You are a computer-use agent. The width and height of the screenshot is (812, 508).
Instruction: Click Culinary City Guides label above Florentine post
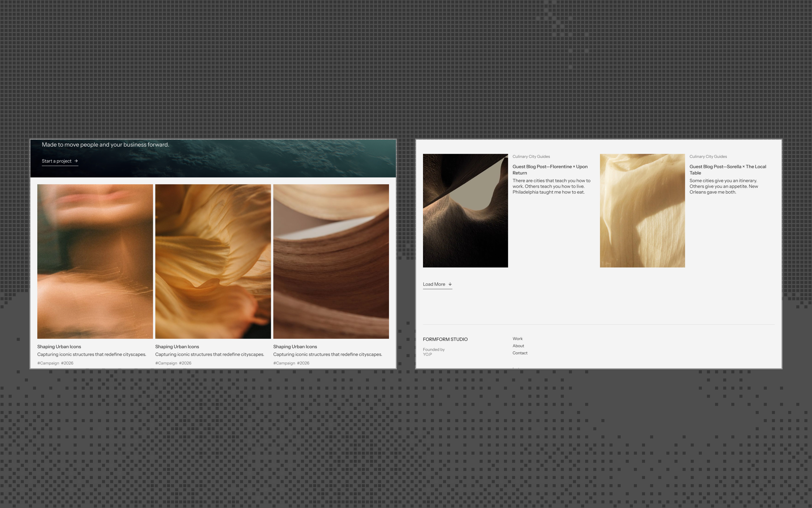click(x=531, y=156)
